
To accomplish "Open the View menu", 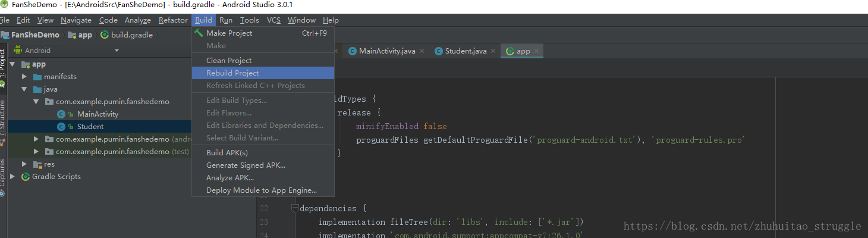I will tap(45, 20).
